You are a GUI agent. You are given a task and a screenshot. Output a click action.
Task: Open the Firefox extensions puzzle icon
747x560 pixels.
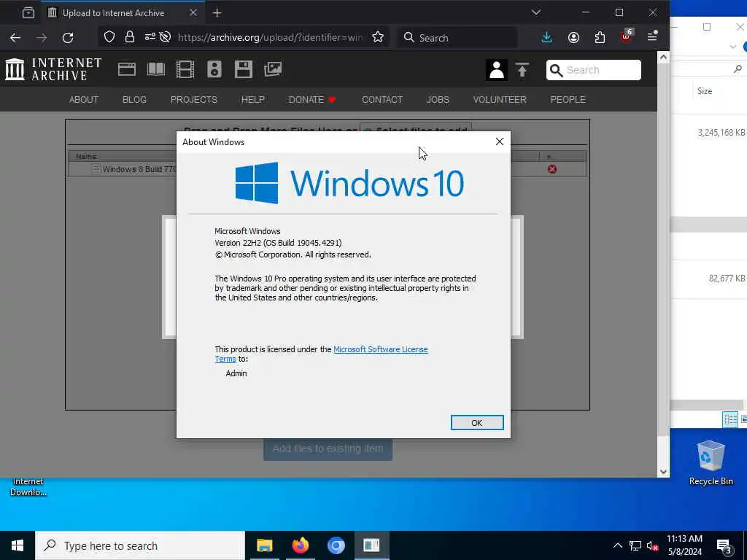(600, 38)
